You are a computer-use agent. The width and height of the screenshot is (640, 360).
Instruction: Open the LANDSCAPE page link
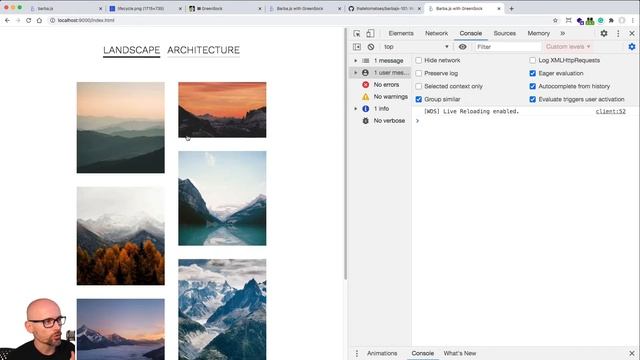[131, 50]
